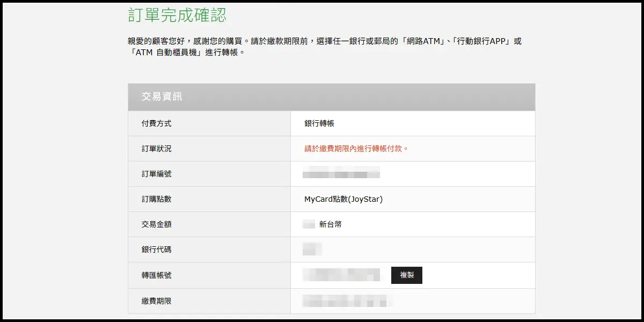Viewport: 644px width, 322px height.
Task: Click the 繳費期限 row label
Action: [157, 301]
